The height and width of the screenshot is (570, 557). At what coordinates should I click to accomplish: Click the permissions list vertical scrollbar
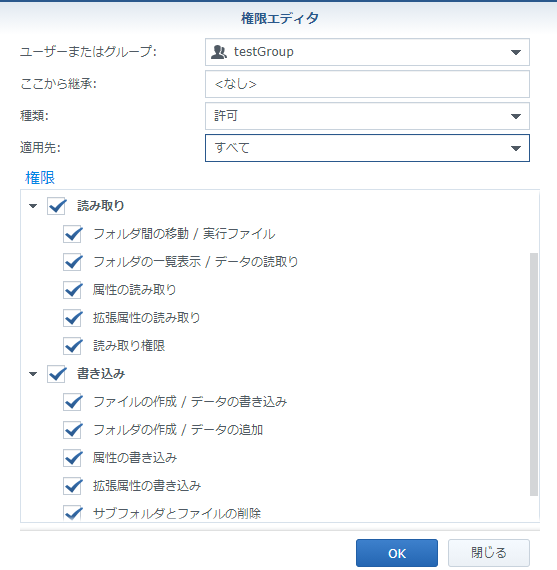(x=534, y=374)
